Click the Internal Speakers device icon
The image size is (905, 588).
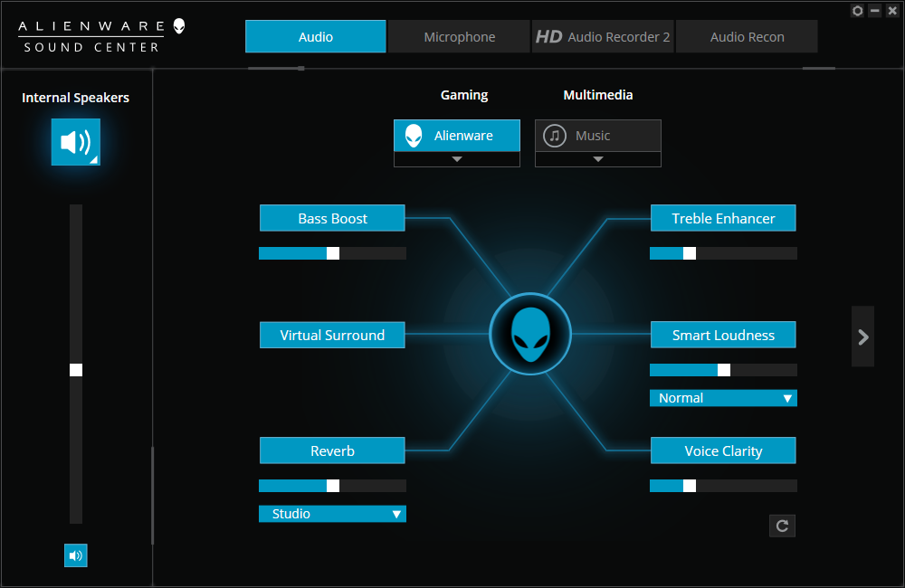pos(76,142)
